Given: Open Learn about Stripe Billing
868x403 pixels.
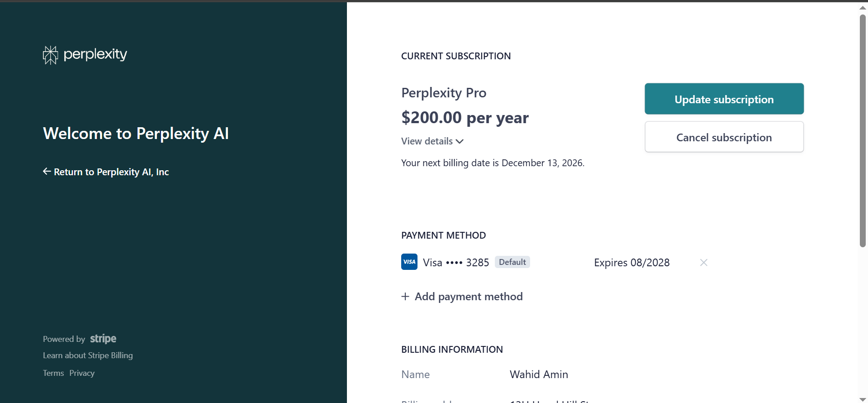Looking at the screenshot, I should click(x=88, y=355).
